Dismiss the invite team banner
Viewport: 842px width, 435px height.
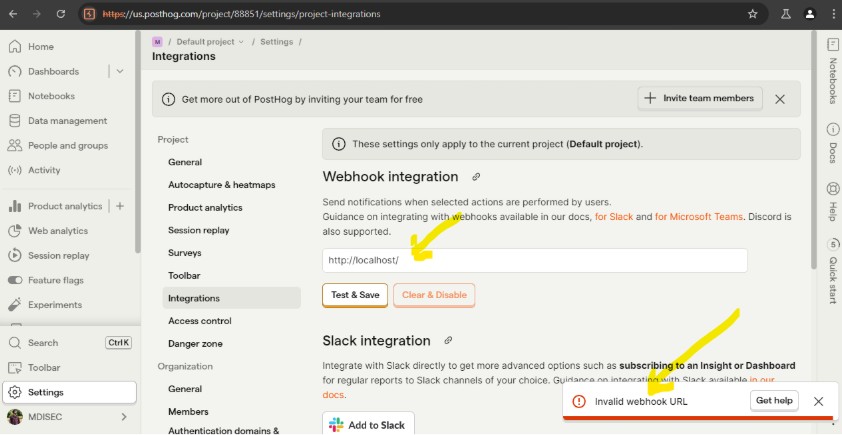click(x=780, y=99)
